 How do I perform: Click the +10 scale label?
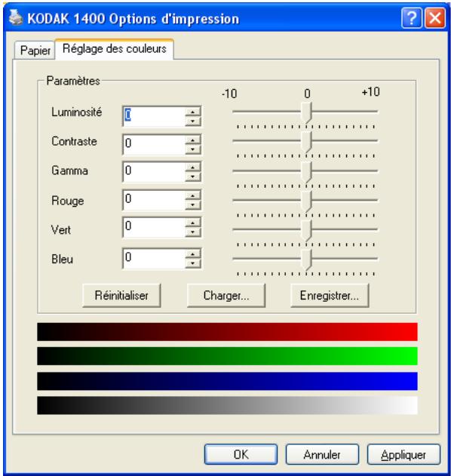[370, 92]
